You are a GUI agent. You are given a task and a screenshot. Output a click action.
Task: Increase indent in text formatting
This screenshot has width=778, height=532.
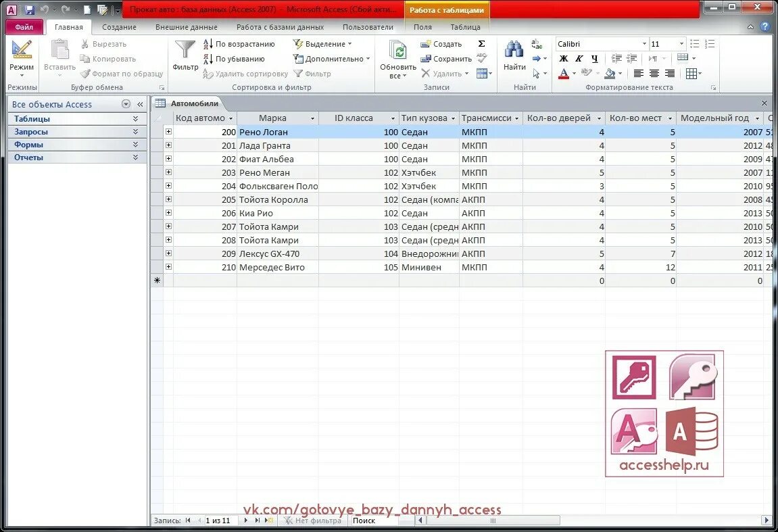pyautogui.click(x=631, y=59)
